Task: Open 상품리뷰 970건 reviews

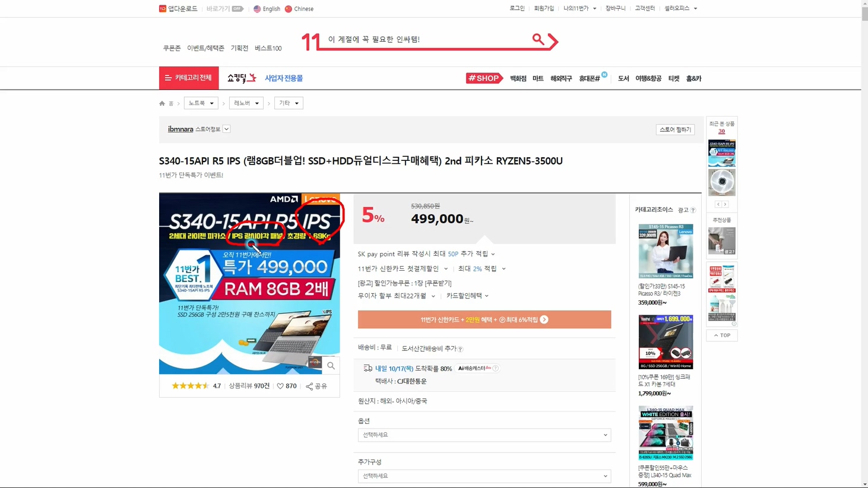Action: (249, 386)
